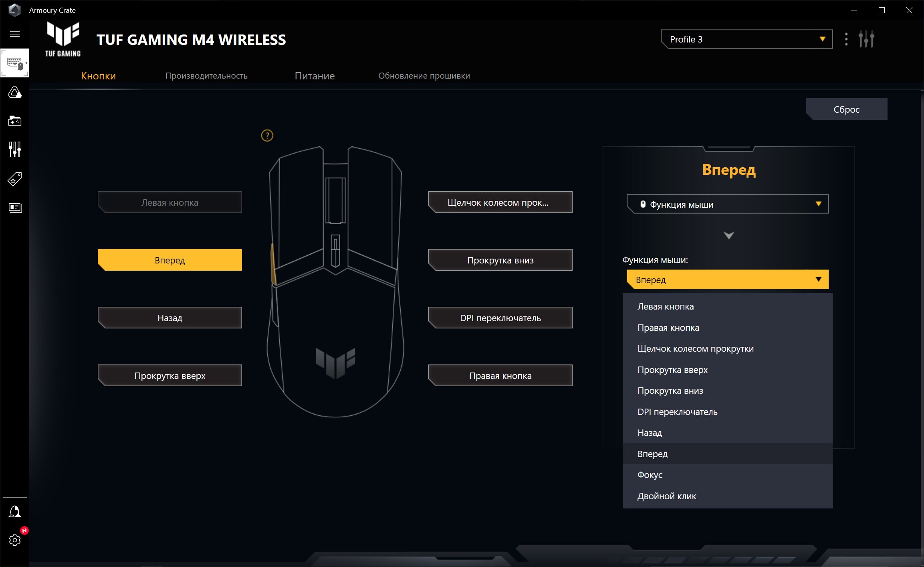Minimize the Armoury Crate window

coord(854,10)
